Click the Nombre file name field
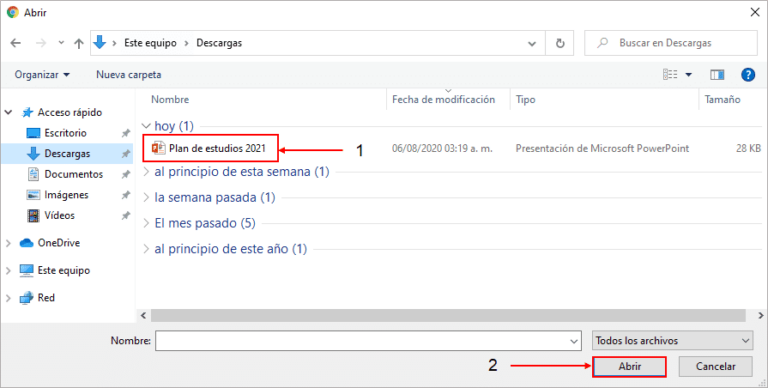The height and width of the screenshot is (388, 768). [368, 340]
